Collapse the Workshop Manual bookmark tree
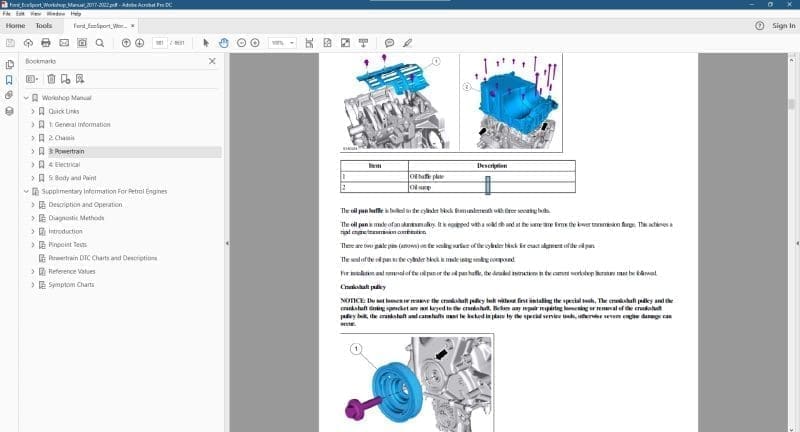The height and width of the screenshot is (432, 800). pyautogui.click(x=24, y=98)
